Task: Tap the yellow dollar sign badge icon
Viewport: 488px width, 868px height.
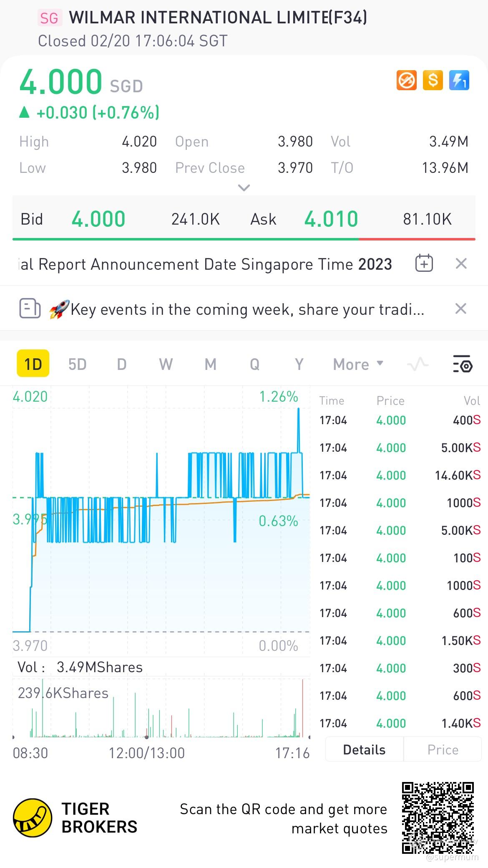Action: click(x=433, y=80)
